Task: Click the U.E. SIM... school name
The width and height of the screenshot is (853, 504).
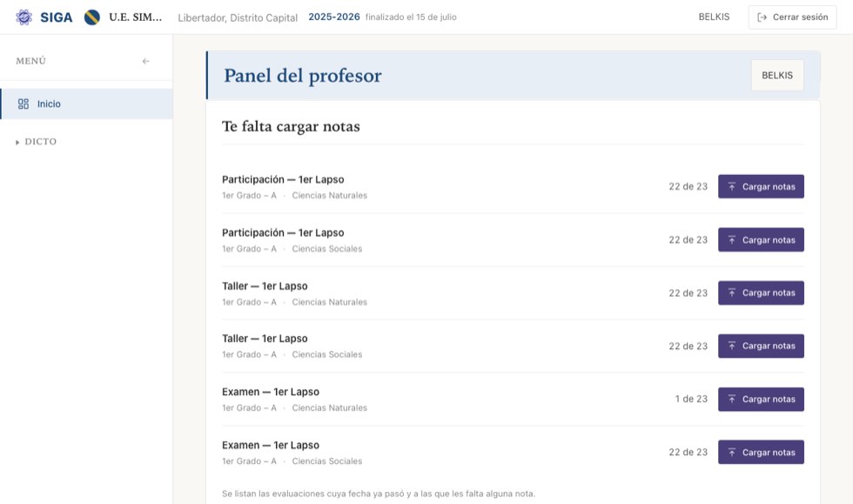Action: 136,17
